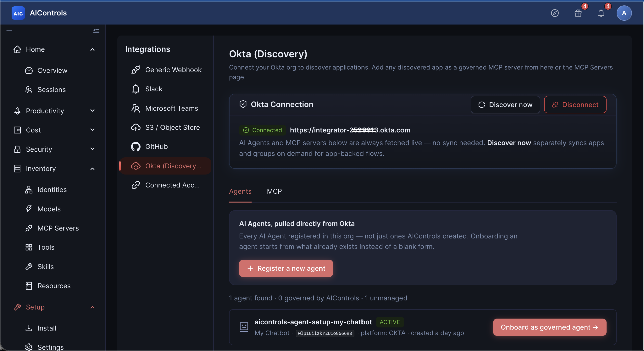This screenshot has width=644, height=351.
Task: Click the 'My Chatbot' agent description
Action: [272, 333]
